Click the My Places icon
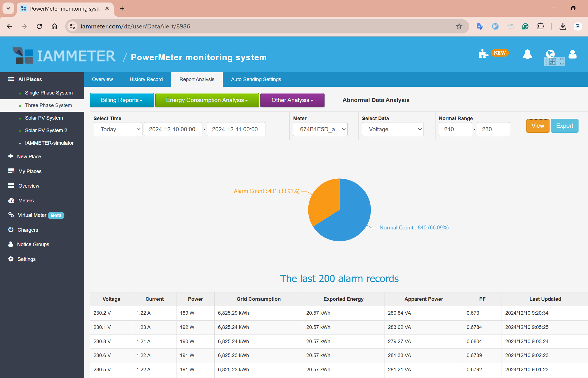588x378 pixels. coord(11,171)
